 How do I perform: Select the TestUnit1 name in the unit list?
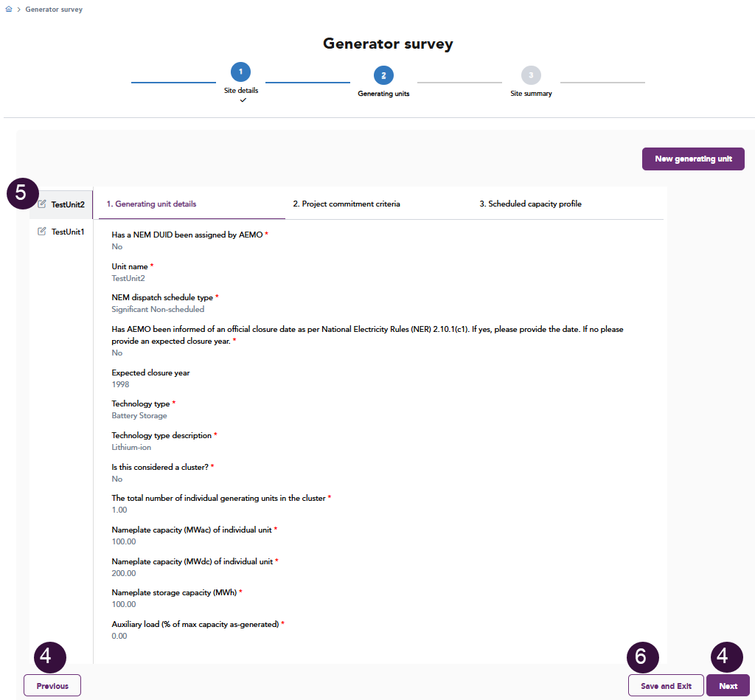click(68, 232)
